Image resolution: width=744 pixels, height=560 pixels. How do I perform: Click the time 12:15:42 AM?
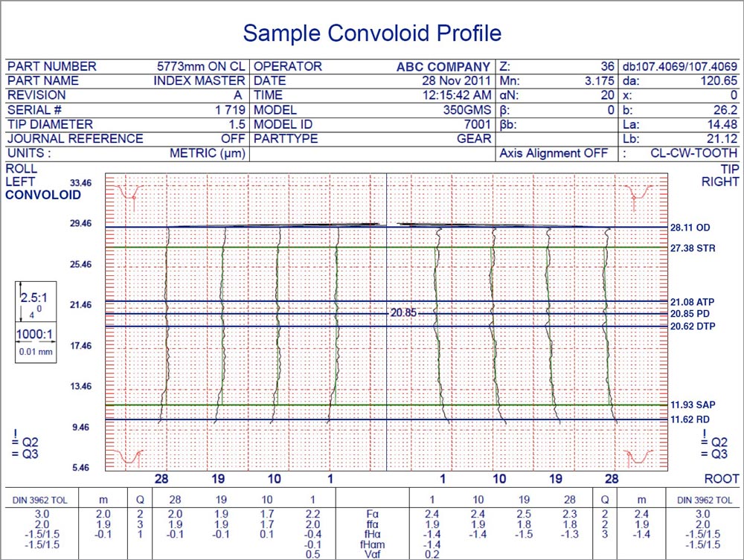[x=457, y=95]
